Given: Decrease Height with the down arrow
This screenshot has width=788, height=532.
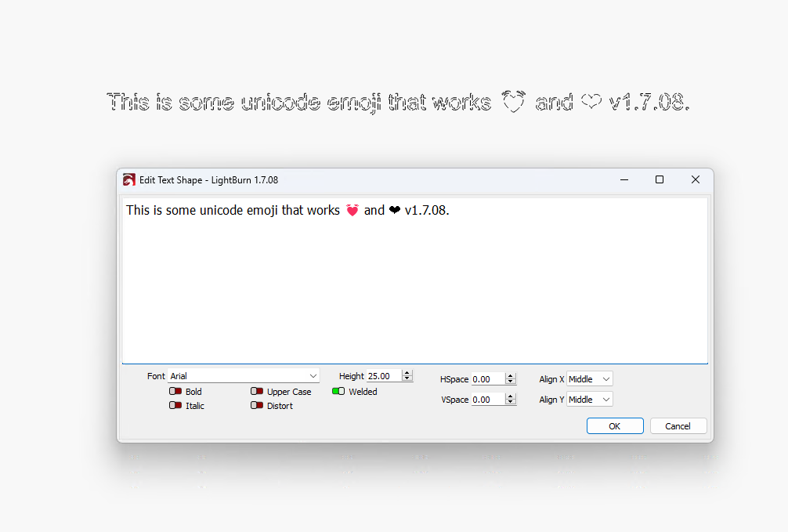Looking at the screenshot, I should (407, 378).
